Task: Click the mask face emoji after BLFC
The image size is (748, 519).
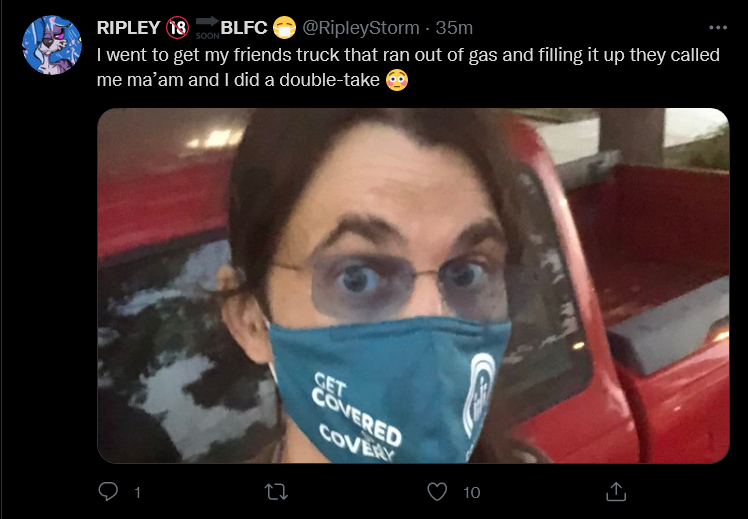Action: click(284, 28)
